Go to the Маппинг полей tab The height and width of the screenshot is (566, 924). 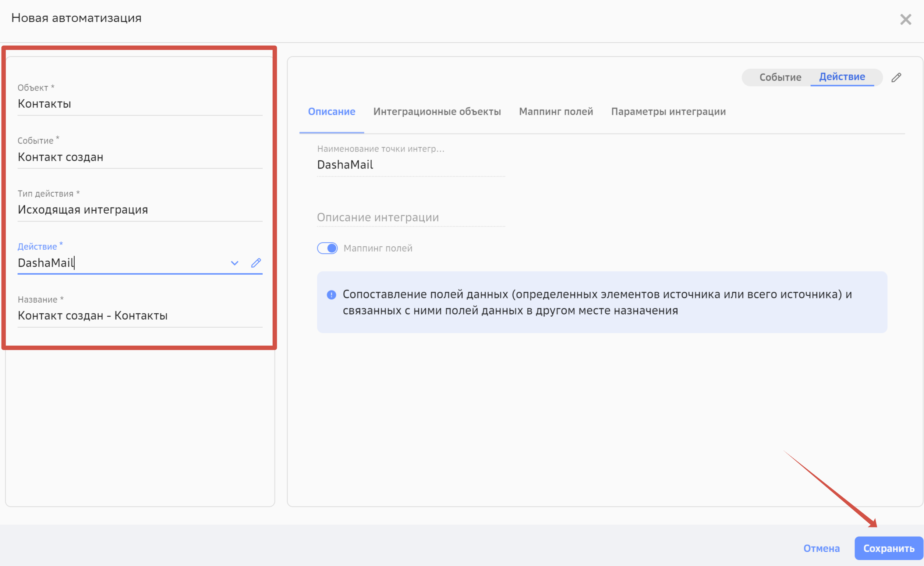[x=556, y=112]
